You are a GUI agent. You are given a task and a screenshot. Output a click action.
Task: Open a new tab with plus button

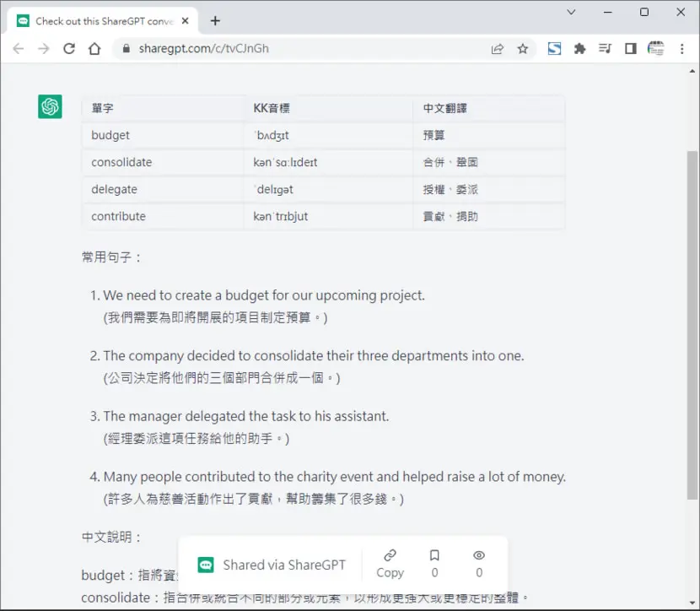pos(215,21)
